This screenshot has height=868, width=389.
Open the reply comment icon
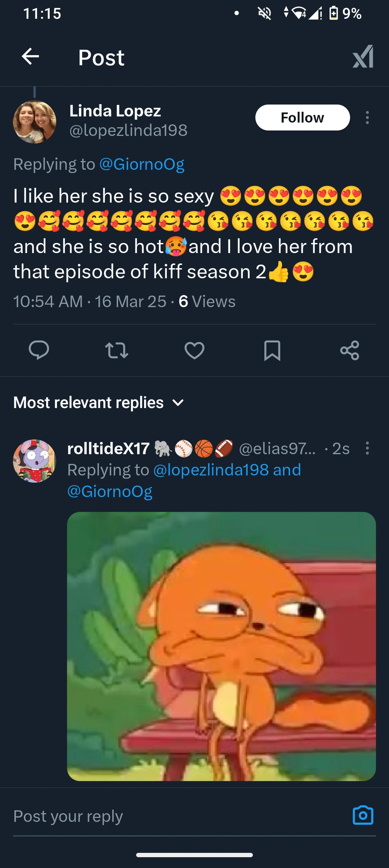pyautogui.click(x=39, y=350)
